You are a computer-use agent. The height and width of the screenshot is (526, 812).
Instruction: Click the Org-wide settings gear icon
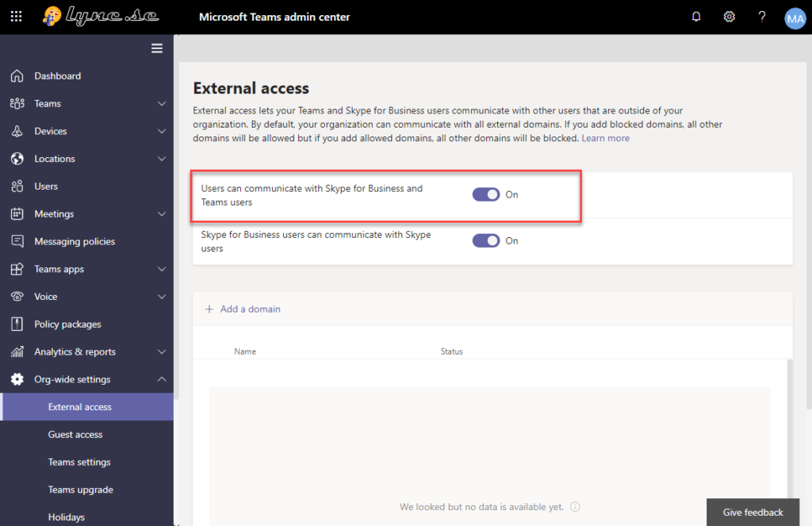(17, 379)
